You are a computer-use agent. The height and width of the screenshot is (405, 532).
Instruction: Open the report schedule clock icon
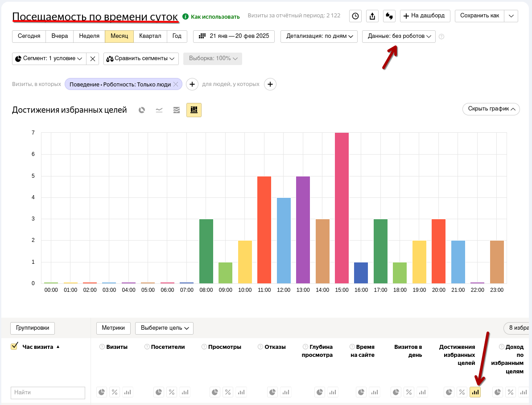point(355,16)
